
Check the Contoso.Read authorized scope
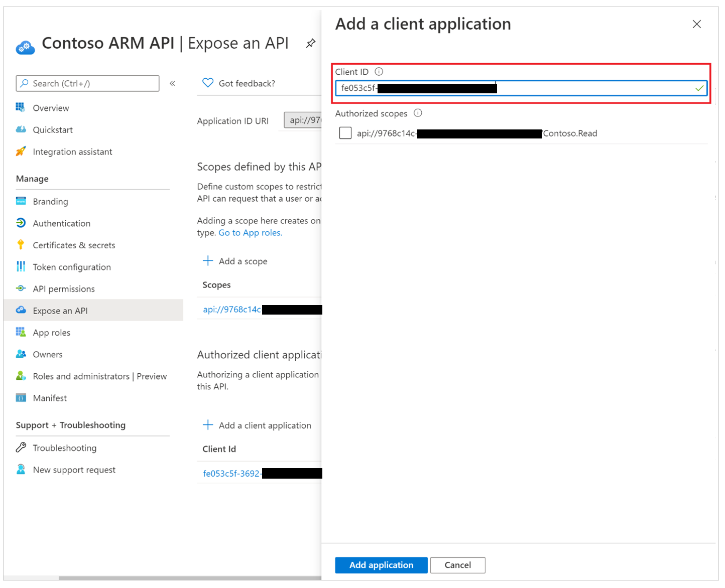345,133
